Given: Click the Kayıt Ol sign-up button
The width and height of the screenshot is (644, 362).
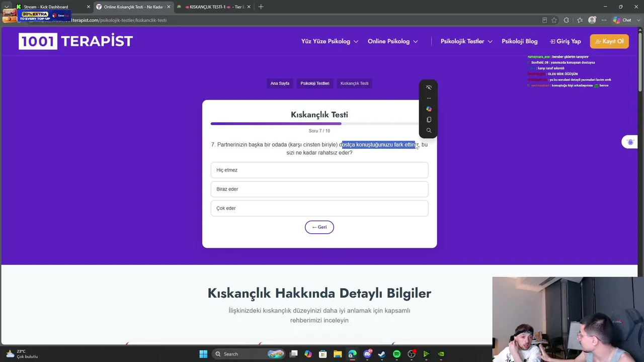Looking at the screenshot, I should coord(609,41).
